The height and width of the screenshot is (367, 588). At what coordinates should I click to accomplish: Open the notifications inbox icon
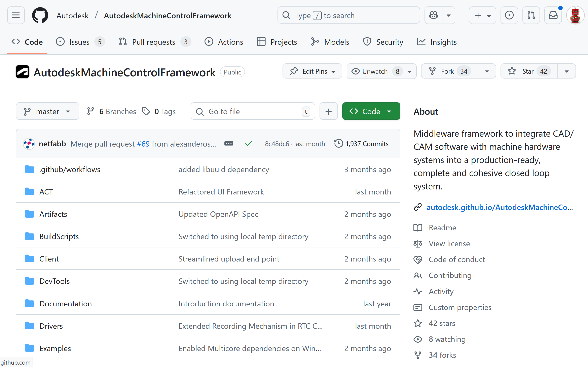553,15
